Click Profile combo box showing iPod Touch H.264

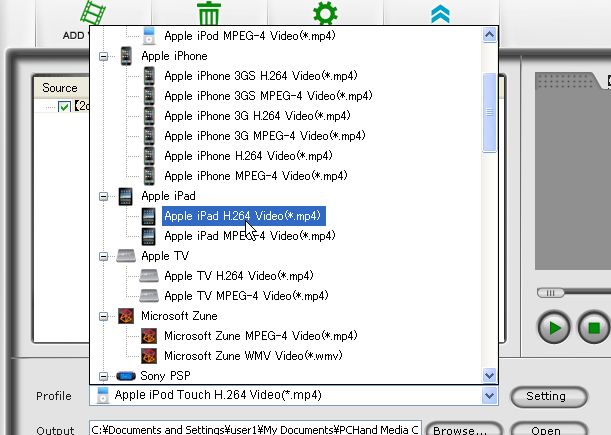coord(294,395)
